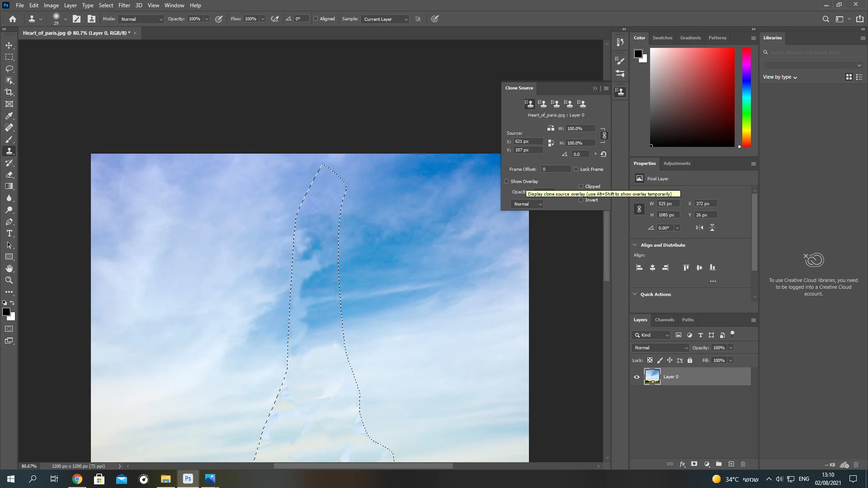Image resolution: width=868 pixels, height=488 pixels.
Task: Select the Horizontal Type tool
Action: click(x=9, y=233)
